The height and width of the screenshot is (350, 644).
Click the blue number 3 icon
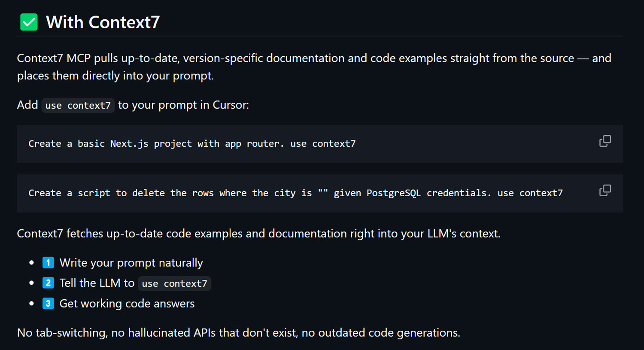pos(48,303)
